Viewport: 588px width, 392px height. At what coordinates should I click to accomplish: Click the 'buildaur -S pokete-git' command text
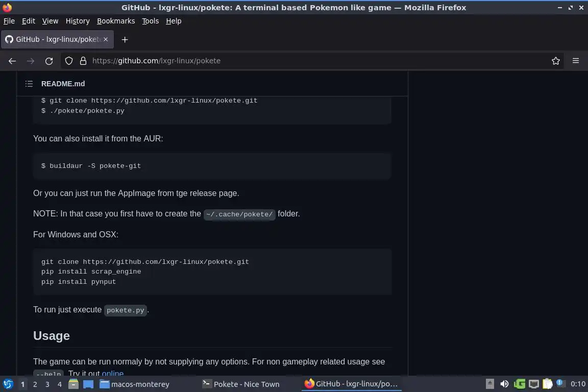(91, 166)
